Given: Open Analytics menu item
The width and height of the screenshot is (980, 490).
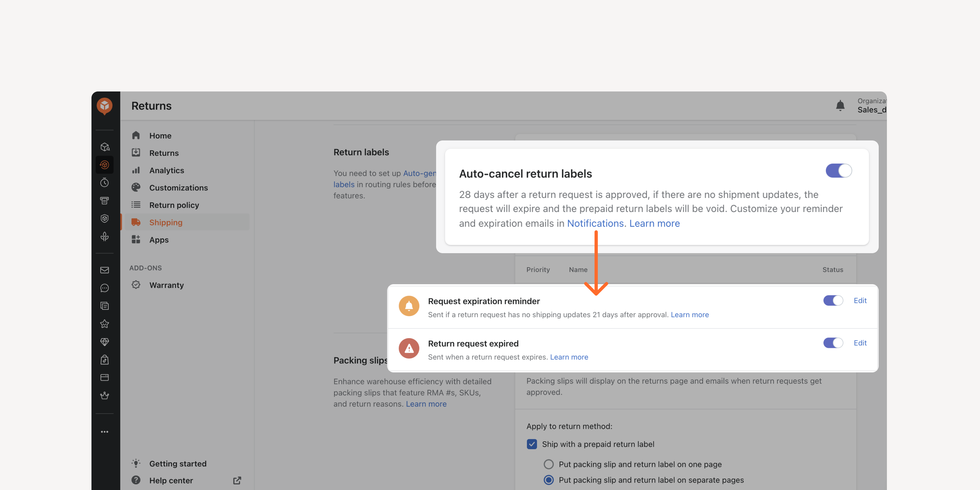Looking at the screenshot, I should 187,170.
